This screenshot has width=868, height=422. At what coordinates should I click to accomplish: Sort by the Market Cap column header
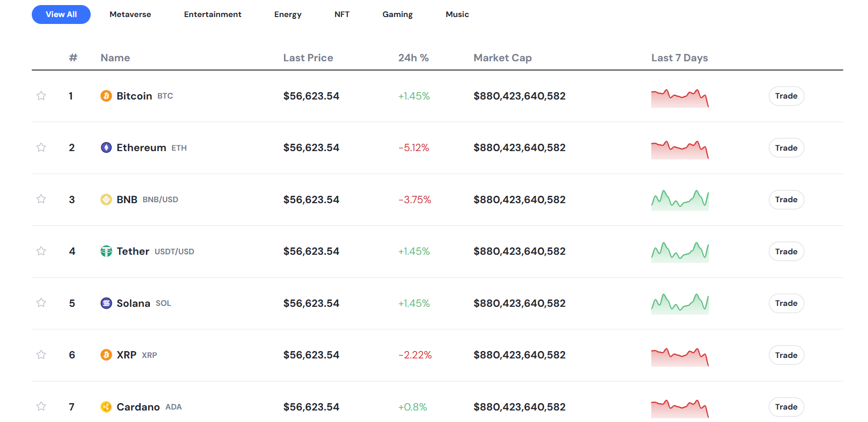click(503, 58)
